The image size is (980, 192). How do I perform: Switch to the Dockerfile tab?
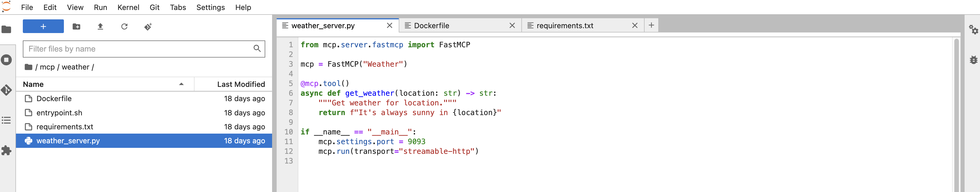[x=431, y=25]
